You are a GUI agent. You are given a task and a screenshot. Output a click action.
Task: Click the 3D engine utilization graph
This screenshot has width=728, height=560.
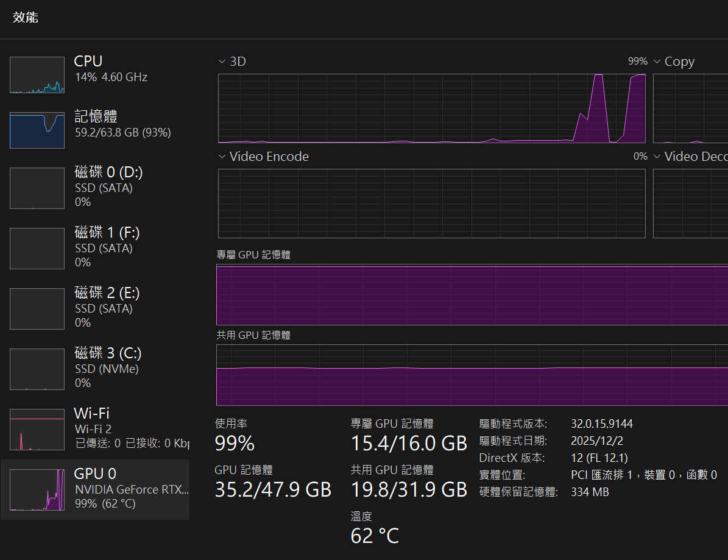pyautogui.click(x=432, y=108)
